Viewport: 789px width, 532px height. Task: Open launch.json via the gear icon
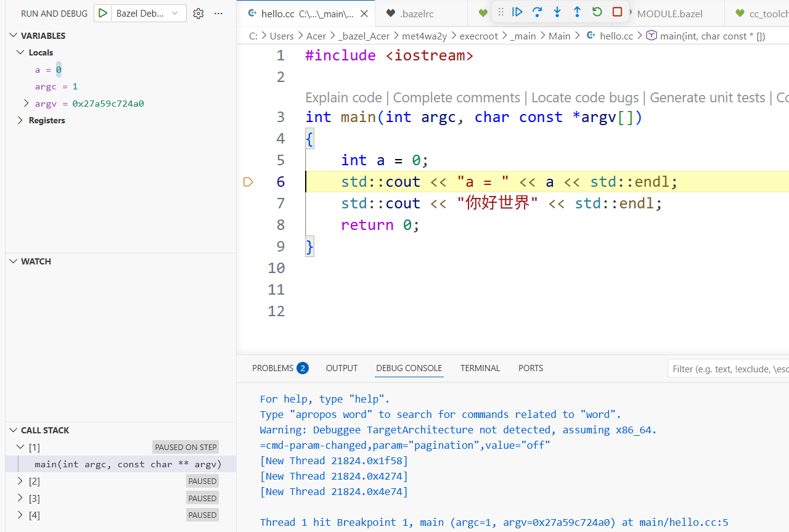tap(198, 13)
